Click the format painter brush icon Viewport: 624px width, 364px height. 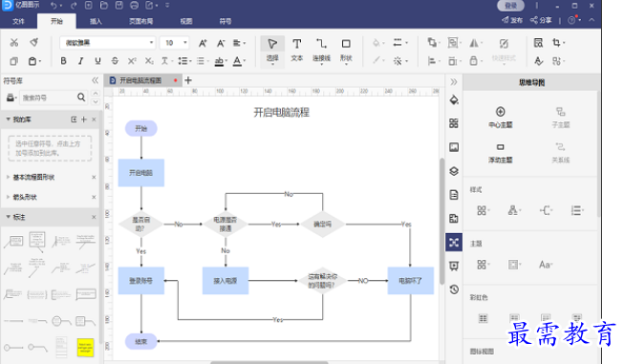click(x=34, y=43)
